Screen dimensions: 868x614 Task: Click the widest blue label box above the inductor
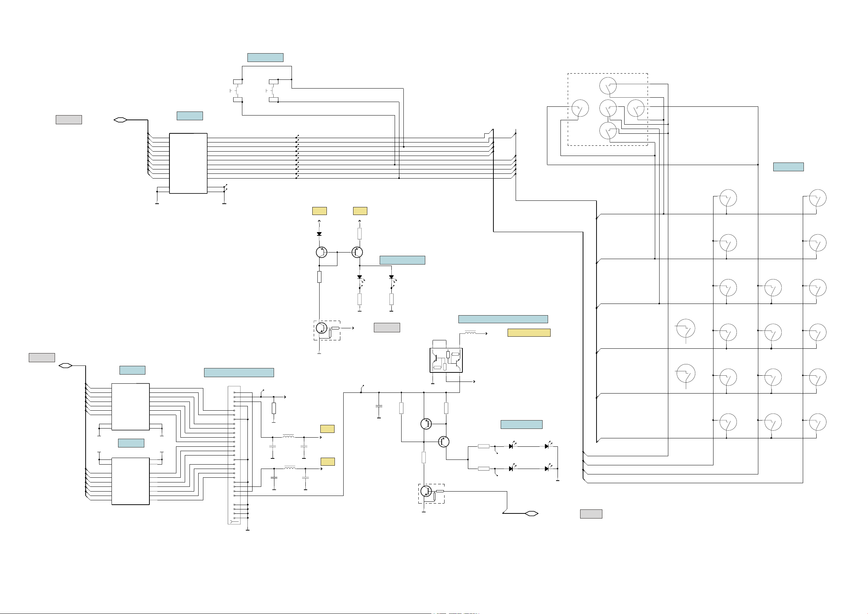point(503,319)
